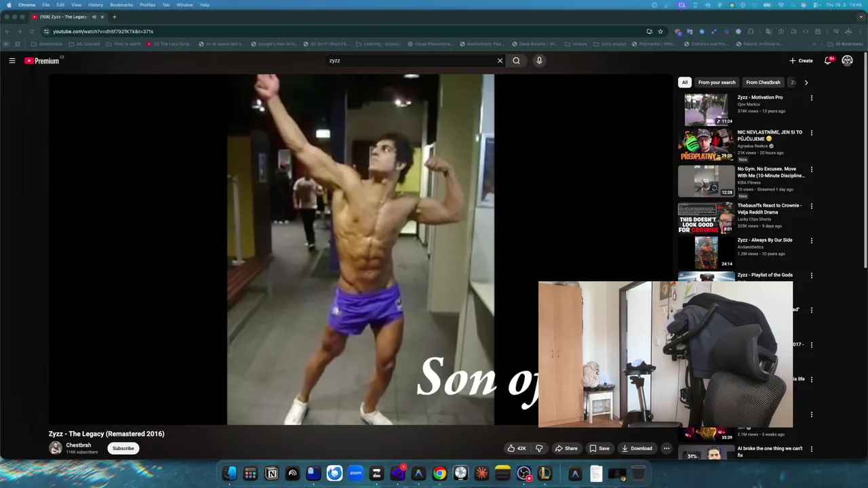Focus the YouTube search field
This screenshot has width=868, height=488.
pyautogui.click(x=411, y=60)
